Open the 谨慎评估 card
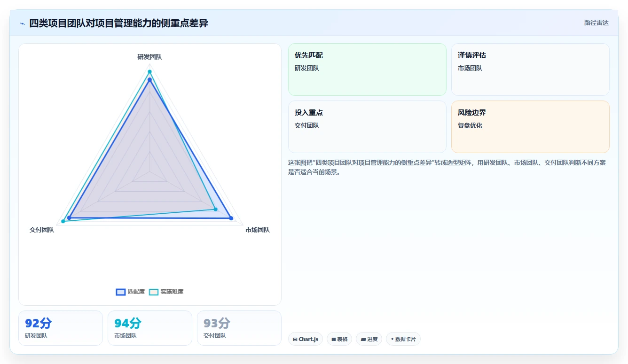 tap(530, 70)
